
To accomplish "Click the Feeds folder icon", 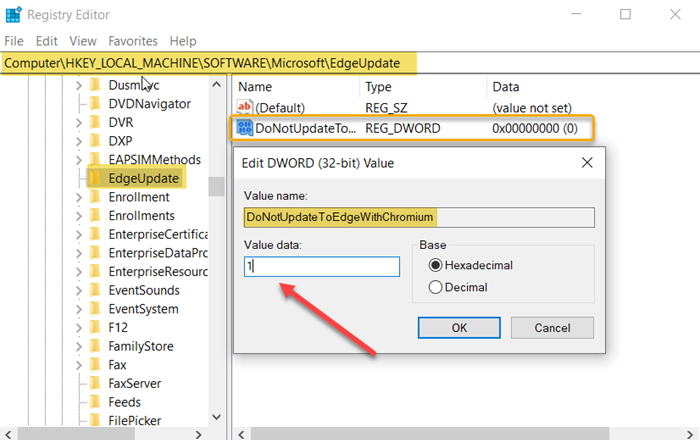I will pos(95,402).
